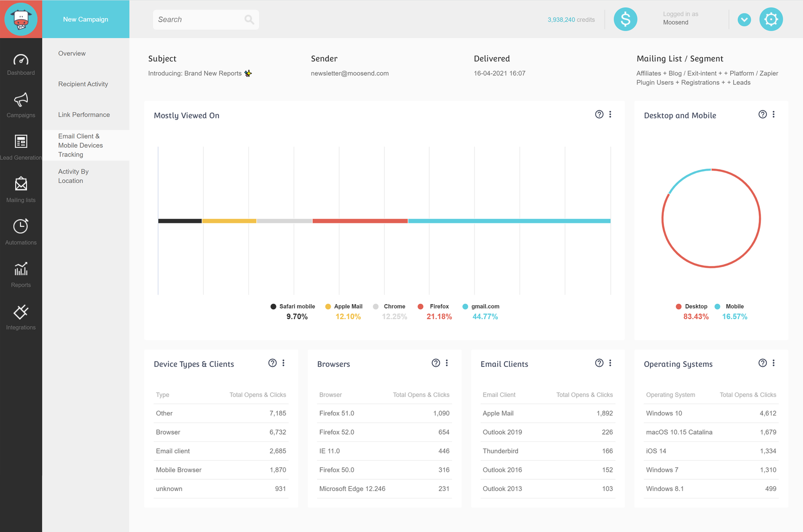Select Link Performance in the side menu
The width and height of the screenshot is (803, 532).
[x=84, y=115]
